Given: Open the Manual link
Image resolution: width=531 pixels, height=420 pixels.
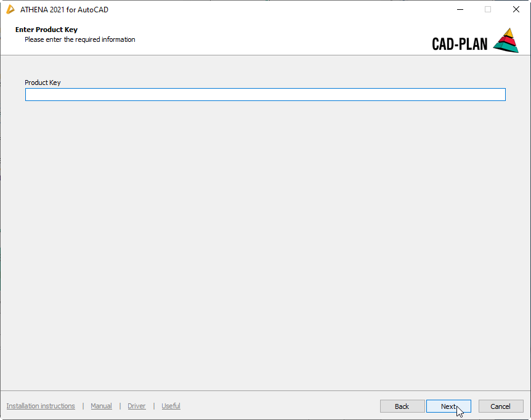Looking at the screenshot, I should [x=101, y=406].
